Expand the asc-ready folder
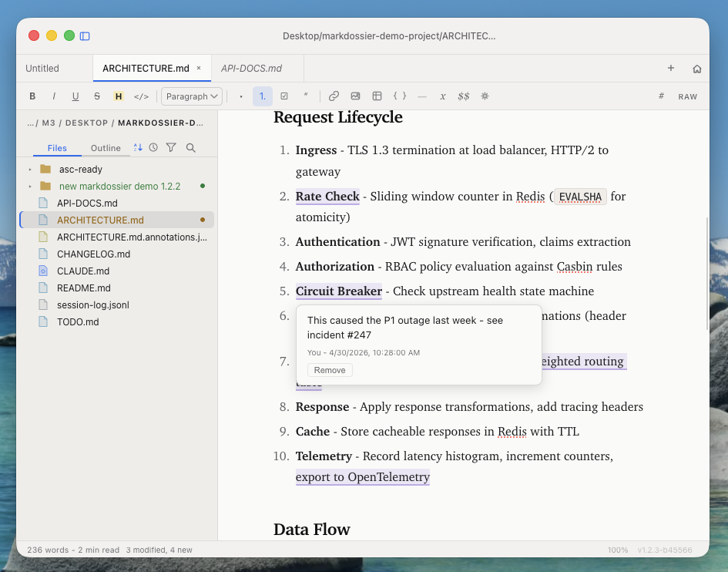The image size is (728, 572). coord(30,170)
